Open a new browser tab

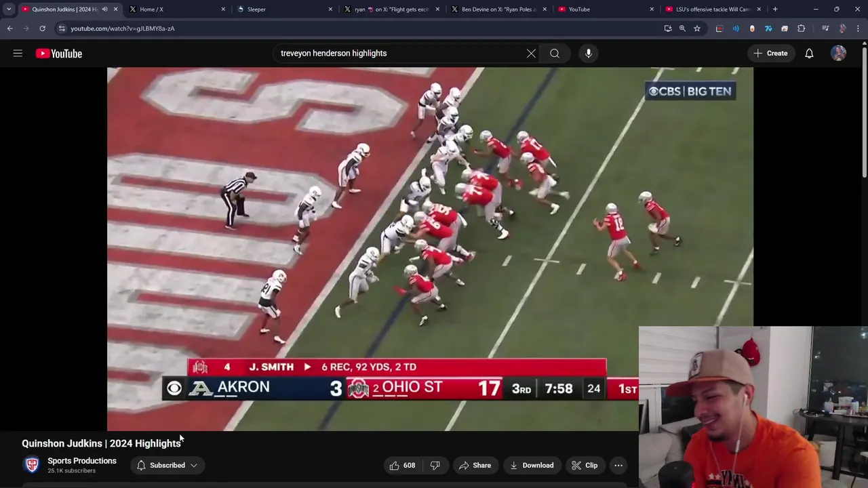775,9
